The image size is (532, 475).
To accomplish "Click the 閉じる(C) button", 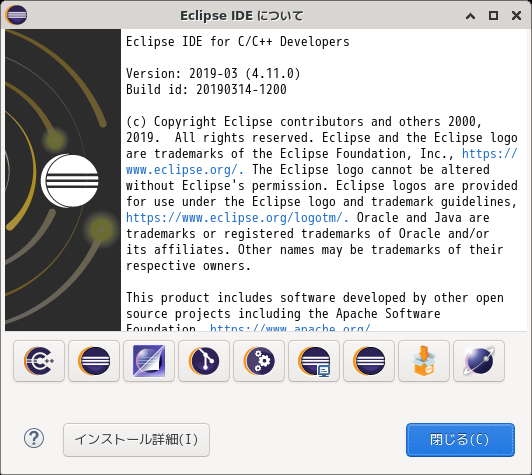I will [x=460, y=440].
